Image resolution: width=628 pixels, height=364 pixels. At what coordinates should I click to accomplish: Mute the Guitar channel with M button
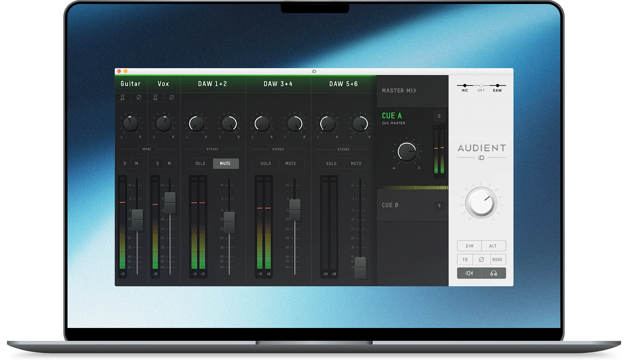click(x=137, y=163)
